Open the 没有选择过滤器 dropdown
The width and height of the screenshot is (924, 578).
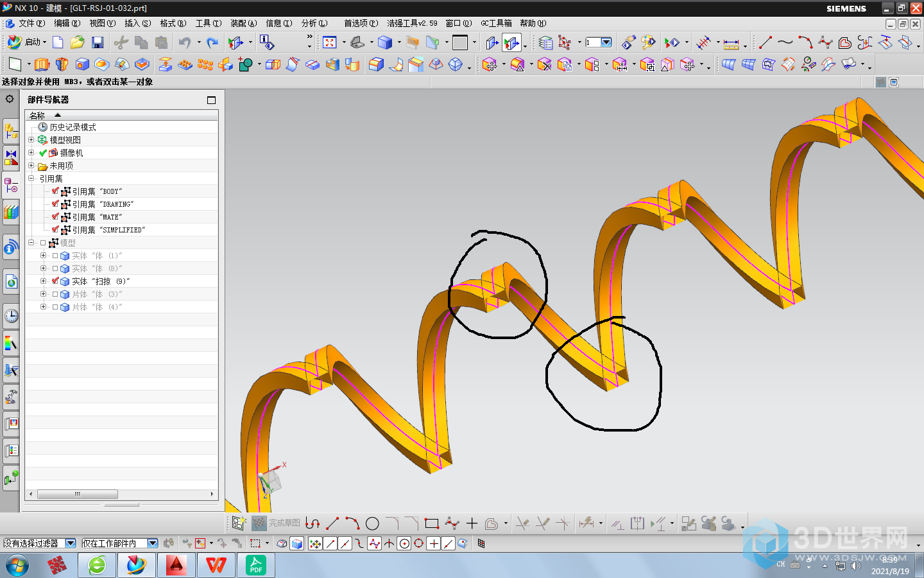point(71,543)
